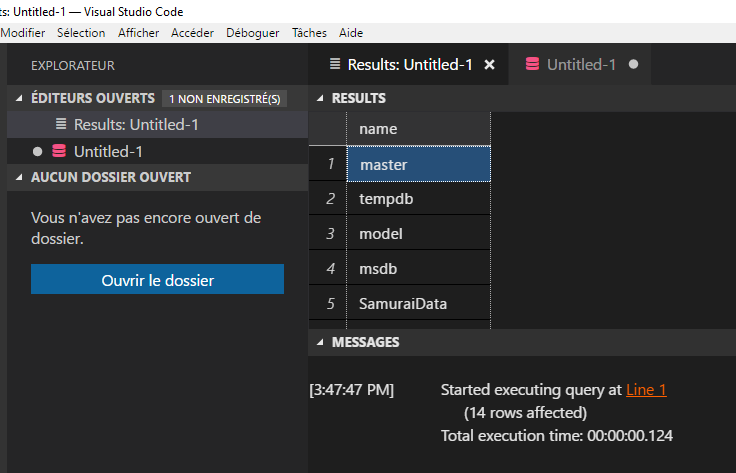Select the msdb result cell
Viewport: 736px width, 473px height.
[418, 268]
